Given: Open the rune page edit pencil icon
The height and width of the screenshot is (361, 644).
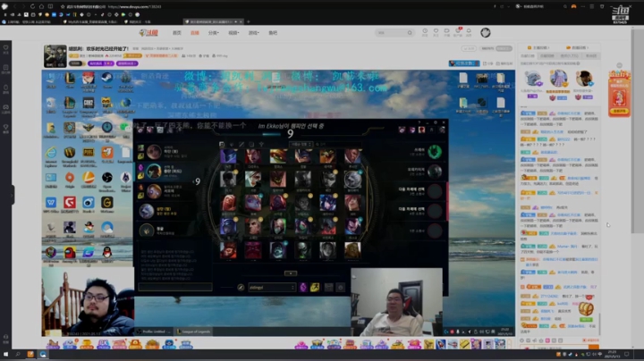Looking at the screenshot, I should [x=241, y=288].
